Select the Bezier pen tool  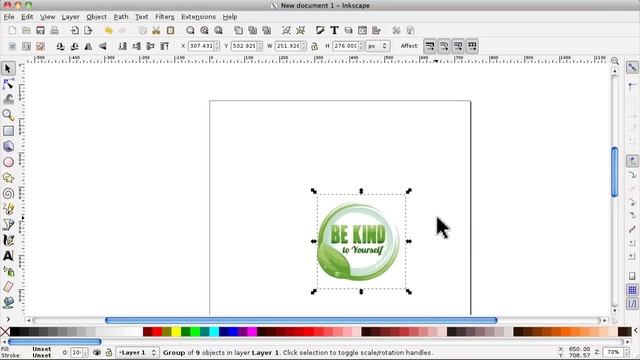click(8, 224)
